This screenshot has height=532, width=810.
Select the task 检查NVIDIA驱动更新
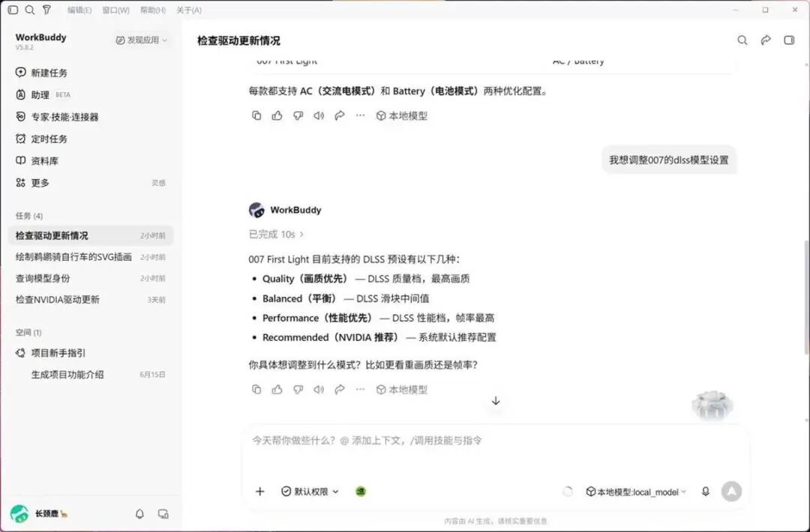coord(91,300)
